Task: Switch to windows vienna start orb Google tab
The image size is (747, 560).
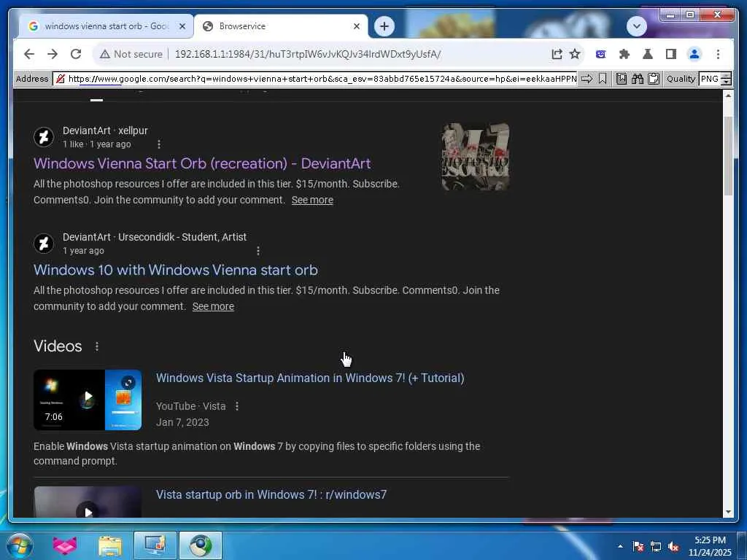Action: point(106,26)
